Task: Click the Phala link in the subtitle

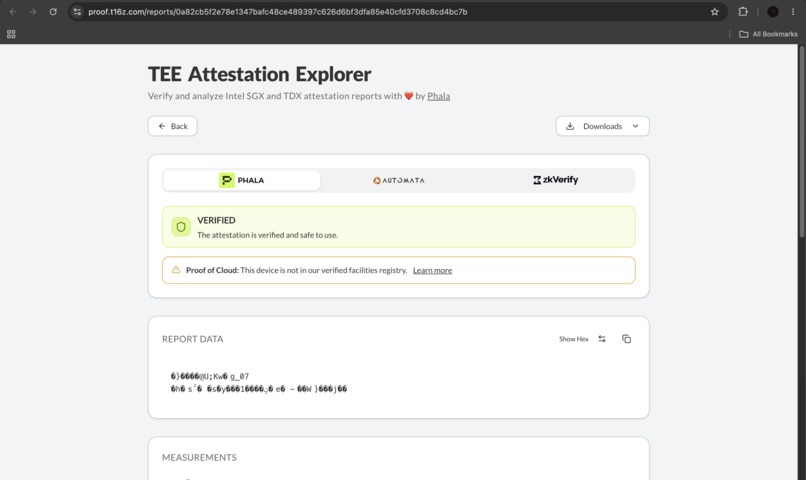Action: point(438,96)
